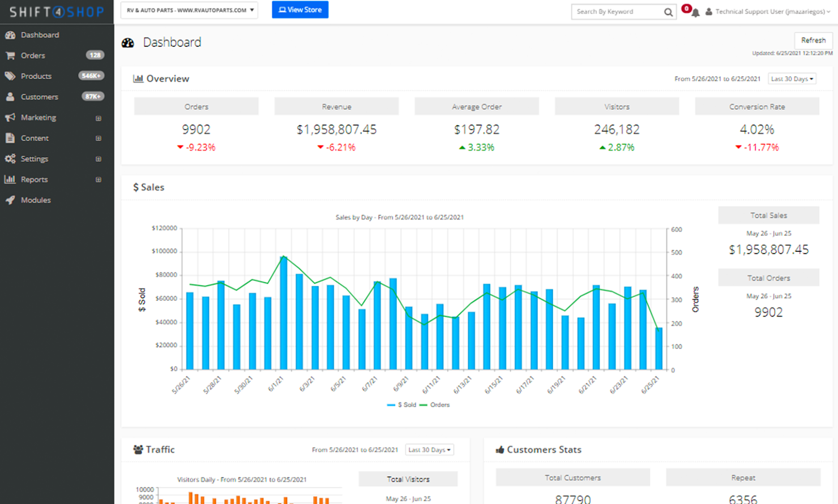This screenshot has width=838, height=504.
Task: Select the Products icon in the sidebar
Action: coord(10,76)
